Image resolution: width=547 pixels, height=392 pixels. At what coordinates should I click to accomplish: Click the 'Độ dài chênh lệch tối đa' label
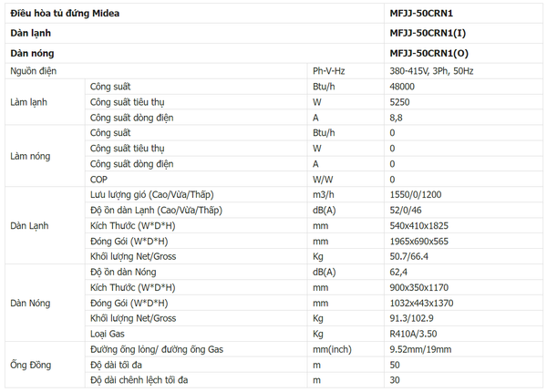tap(140, 381)
